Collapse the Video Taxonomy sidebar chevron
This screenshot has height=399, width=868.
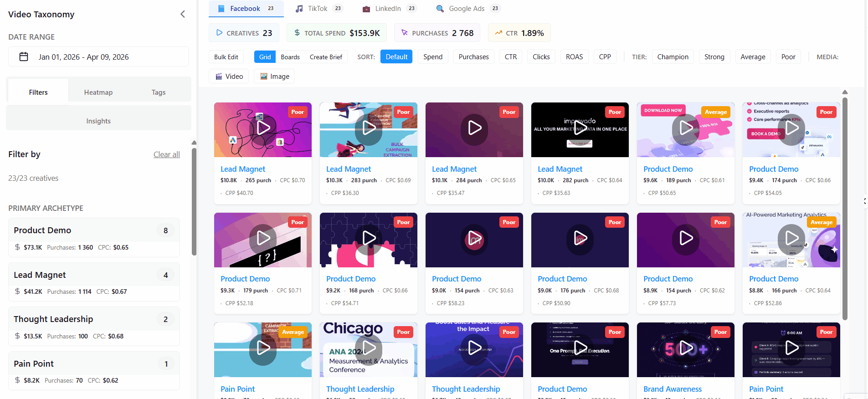[182, 14]
